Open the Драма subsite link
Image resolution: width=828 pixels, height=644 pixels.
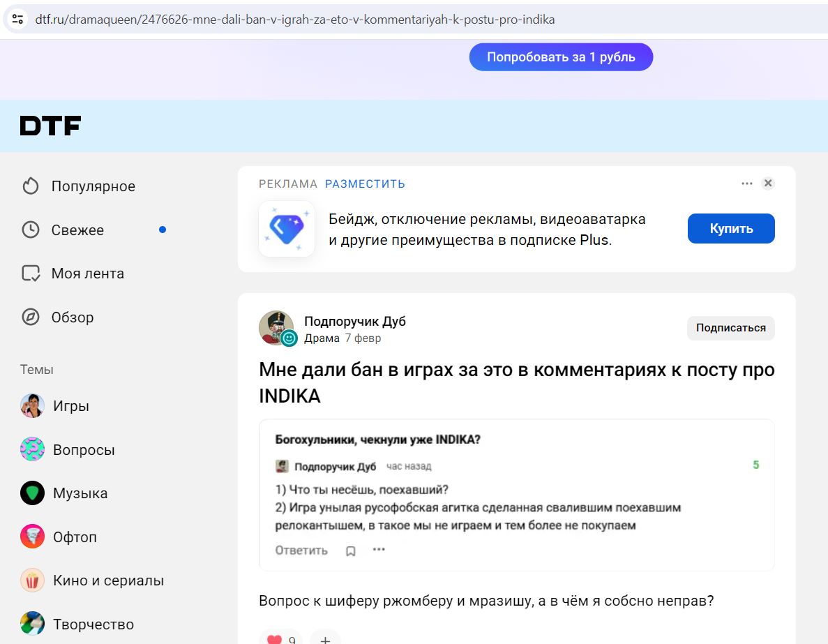click(x=322, y=338)
